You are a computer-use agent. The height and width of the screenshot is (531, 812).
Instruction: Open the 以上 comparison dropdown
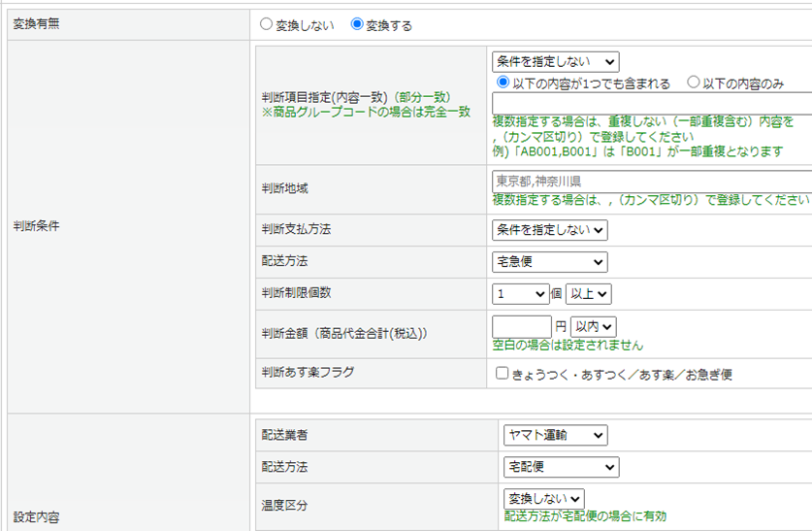(x=588, y=294)
